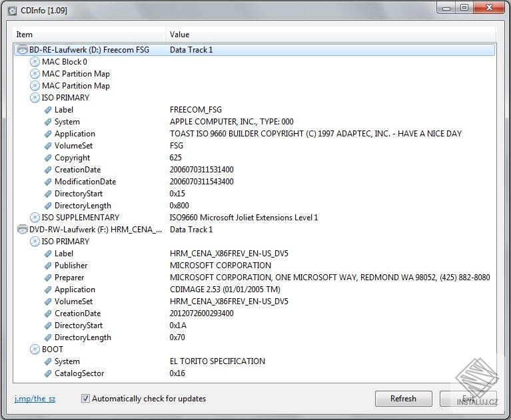Click the value APPLE COMPUTER, INC., TYPE: 000

click(x=232, y=122)
